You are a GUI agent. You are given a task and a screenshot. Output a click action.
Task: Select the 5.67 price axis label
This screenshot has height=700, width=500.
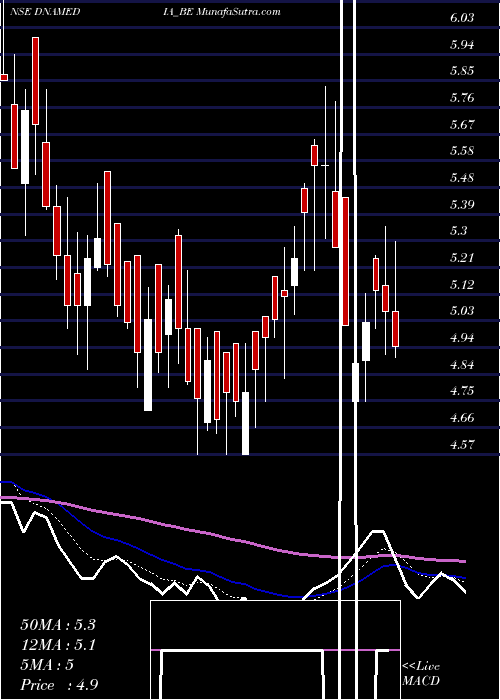(x=462, y=125)
